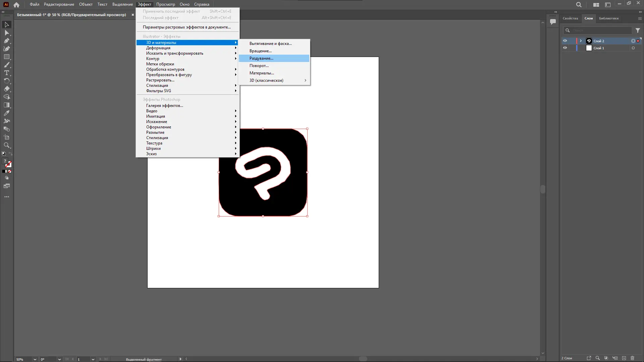
Task: Select the Artboard tool
Action: (x=6, y=137)
